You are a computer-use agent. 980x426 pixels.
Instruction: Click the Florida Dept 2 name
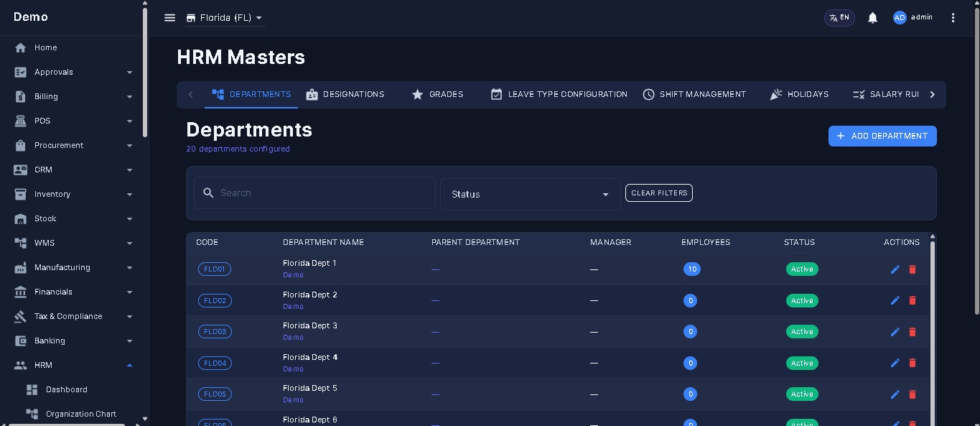(310, 295)
